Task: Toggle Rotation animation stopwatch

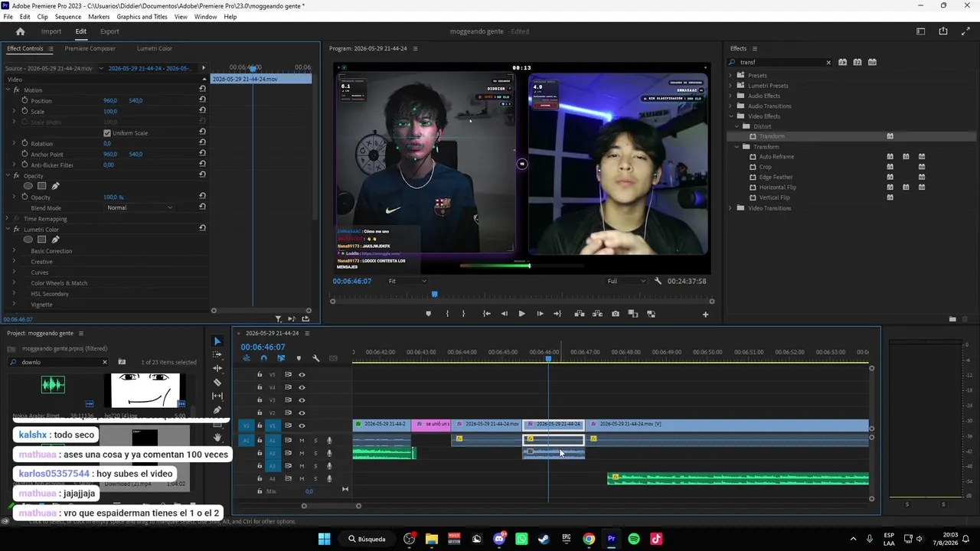Action: pos(24,143)
